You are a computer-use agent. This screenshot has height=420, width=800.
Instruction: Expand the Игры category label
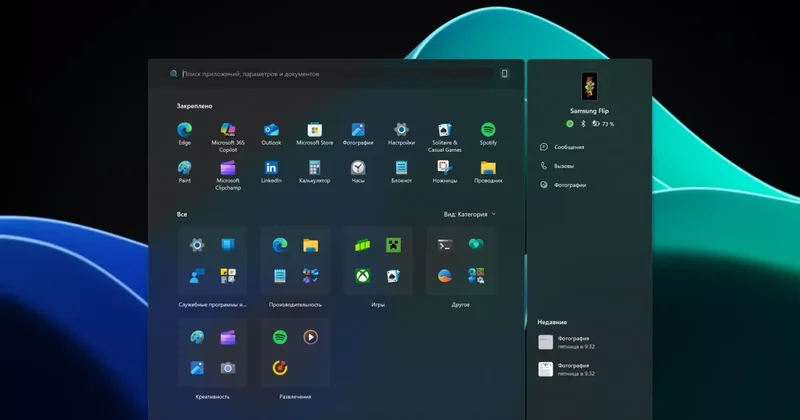coord(378,305)
